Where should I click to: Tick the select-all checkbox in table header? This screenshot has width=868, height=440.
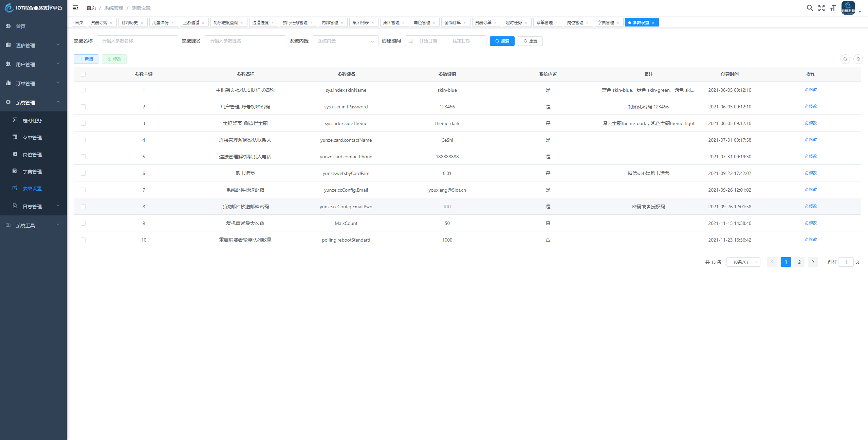click(83, 74)
